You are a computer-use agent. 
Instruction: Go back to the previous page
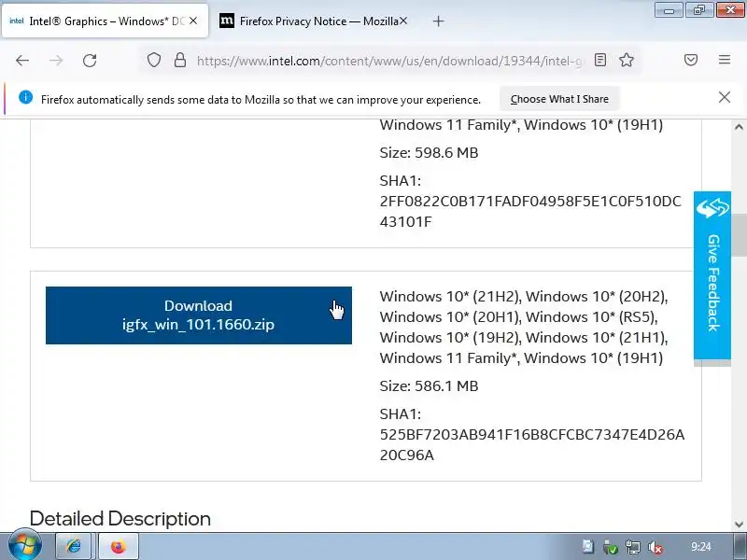click(22, 61)
